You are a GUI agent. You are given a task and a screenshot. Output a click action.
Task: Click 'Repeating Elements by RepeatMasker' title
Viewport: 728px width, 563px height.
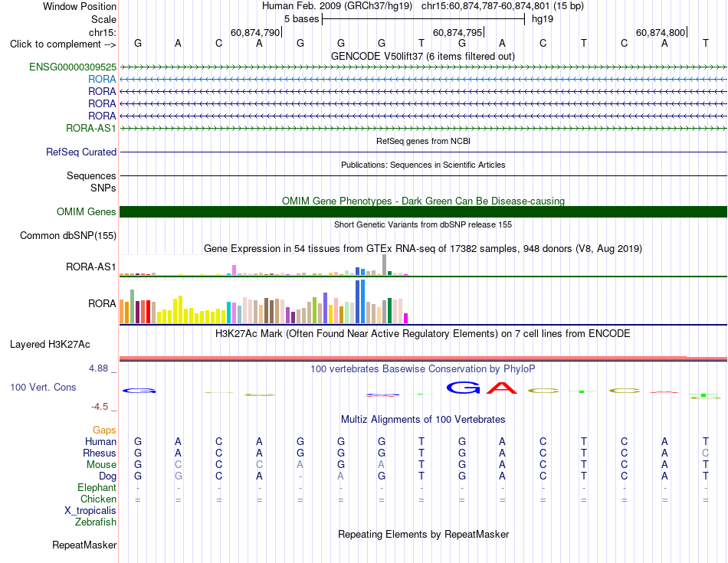[x=423, y=534]
